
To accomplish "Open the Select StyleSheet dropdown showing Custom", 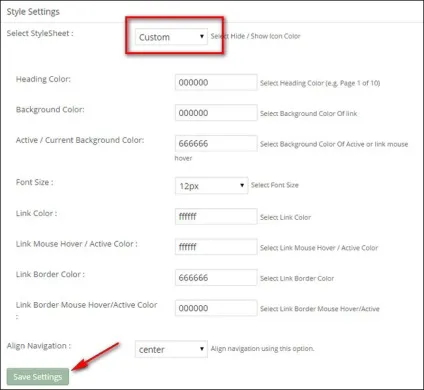I will tap(171, 37).
